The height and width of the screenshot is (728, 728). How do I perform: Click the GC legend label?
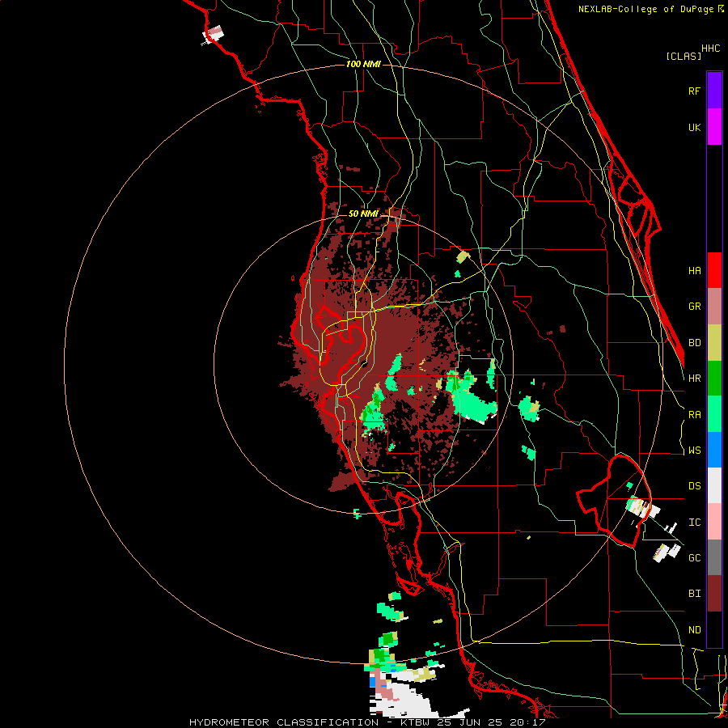[x=695, y=558]
